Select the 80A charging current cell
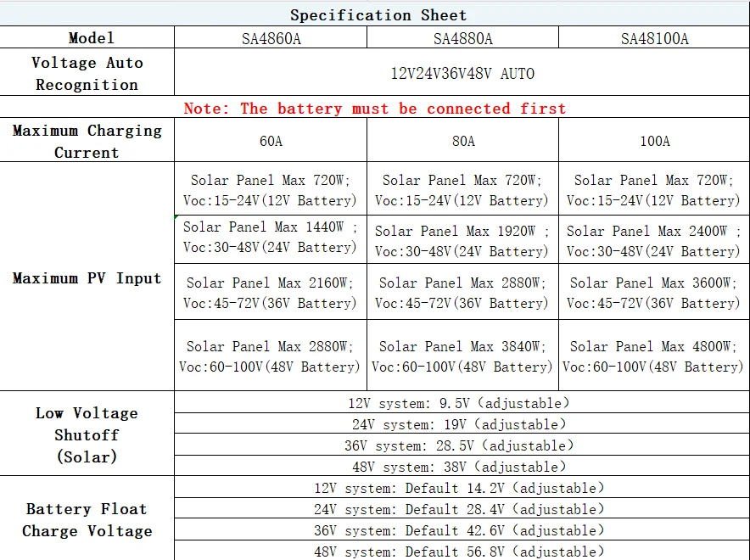750x560 pixels. (462, 140)
